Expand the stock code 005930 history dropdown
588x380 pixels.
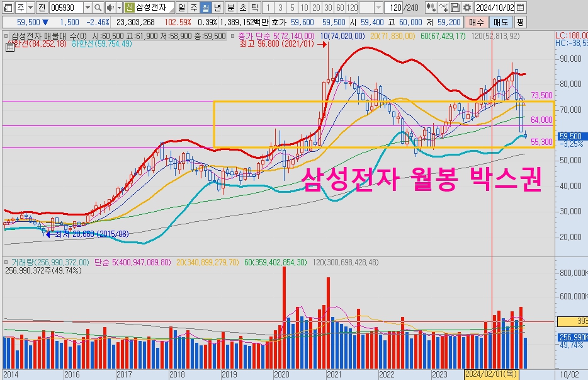[88, 8]
